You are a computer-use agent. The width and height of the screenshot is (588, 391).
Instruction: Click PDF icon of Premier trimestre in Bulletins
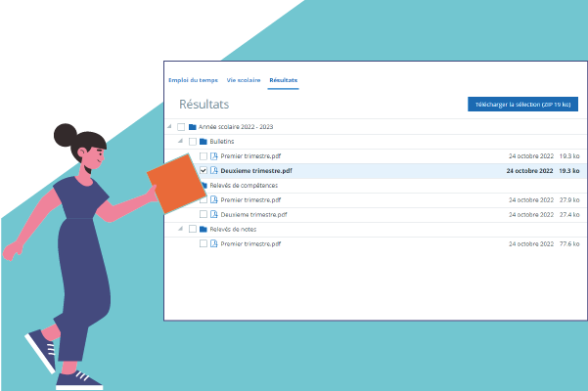[x=214, y=156]
